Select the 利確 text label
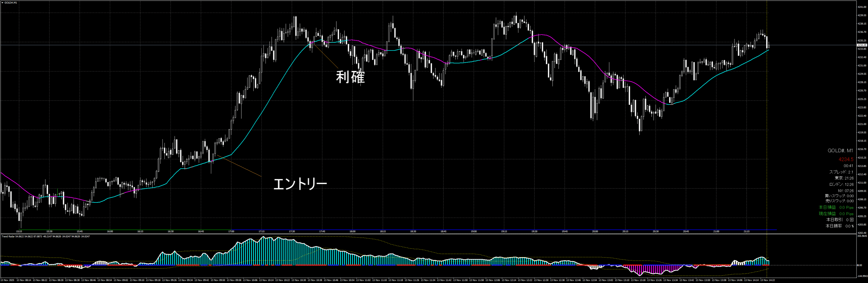868x283 pixels. 350,77
